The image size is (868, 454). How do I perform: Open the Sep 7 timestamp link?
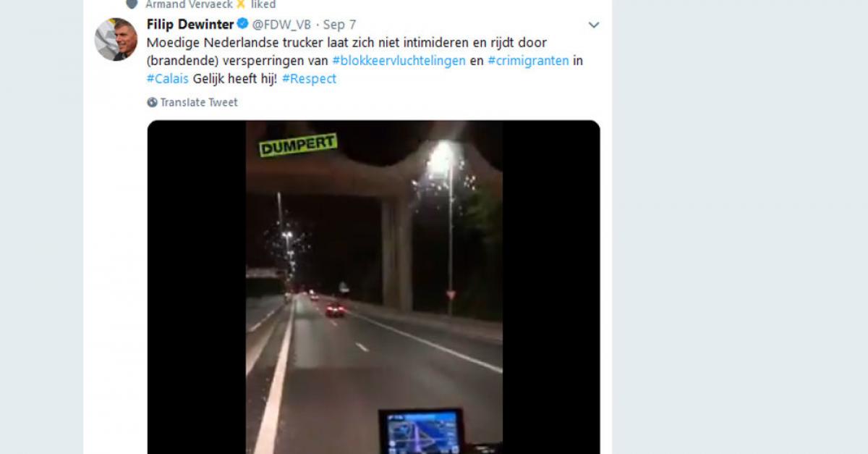tap(339, 25)
